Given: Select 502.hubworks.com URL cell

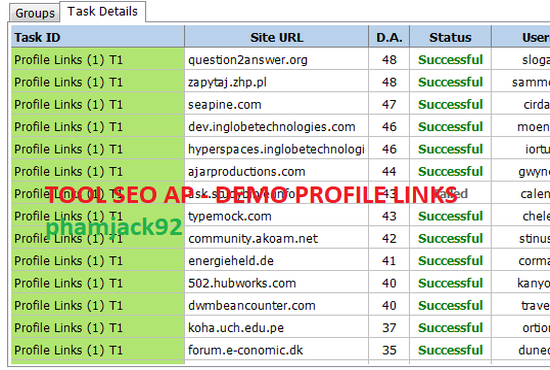Looking at the screenshot, I should pos(276,283).
